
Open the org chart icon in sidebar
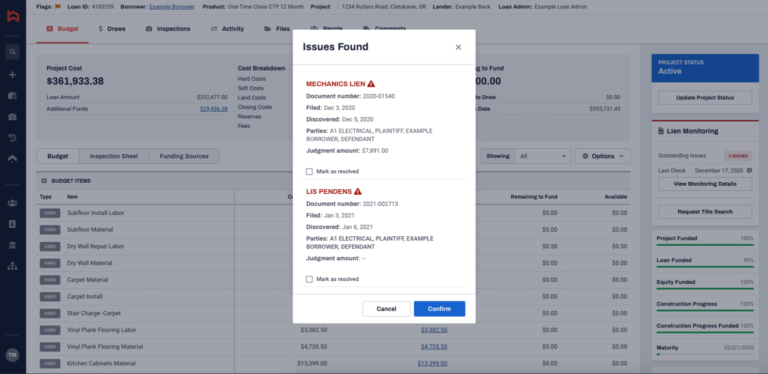[13, 266]
